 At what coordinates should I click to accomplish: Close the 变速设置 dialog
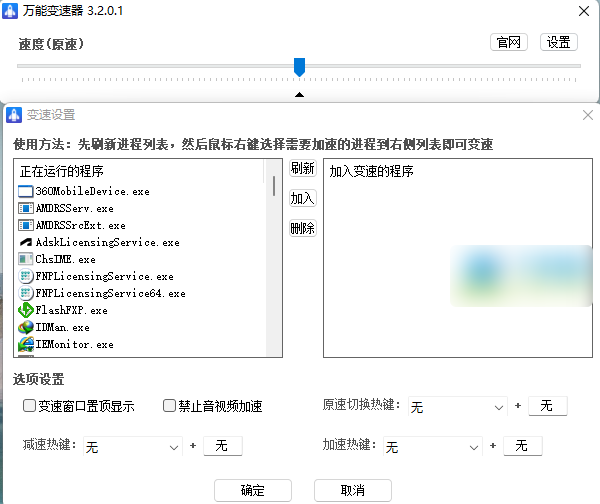point(588,115)
